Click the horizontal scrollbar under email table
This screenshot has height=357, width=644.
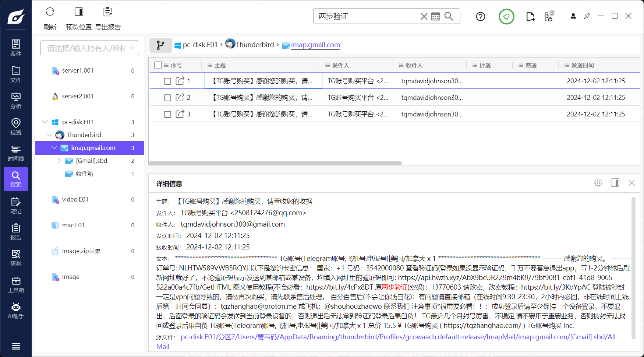pos(275,163)
